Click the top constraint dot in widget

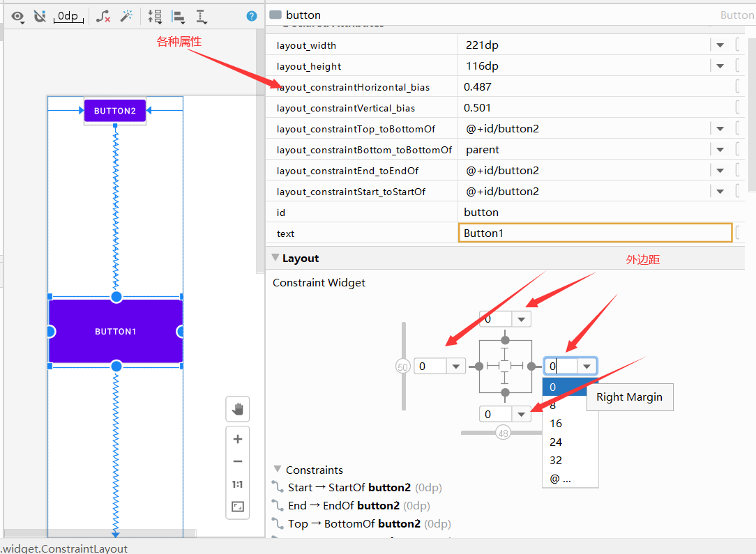point(506,341)
